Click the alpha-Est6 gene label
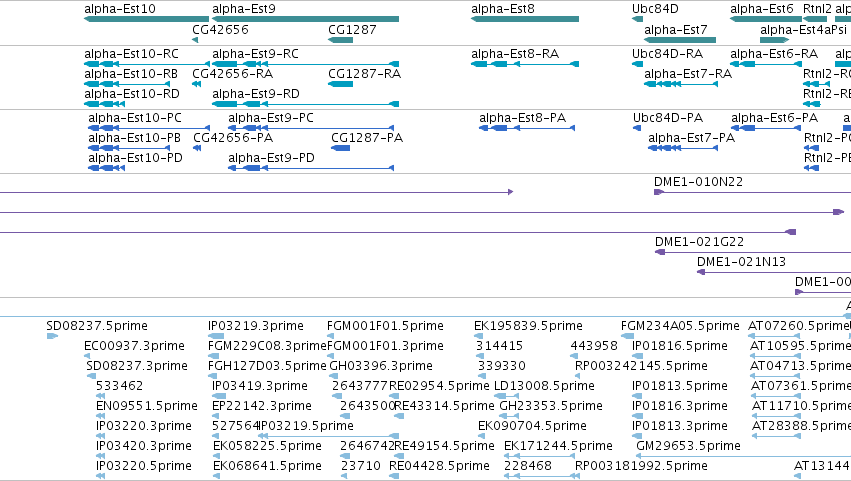The width and height of the screenshot is (851, 481). coord(761,9)
